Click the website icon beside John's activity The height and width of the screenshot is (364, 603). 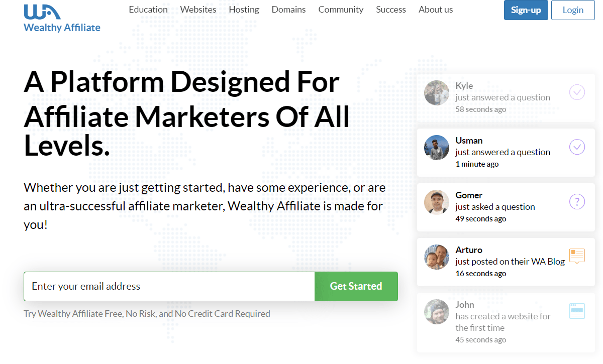[577, 311]
